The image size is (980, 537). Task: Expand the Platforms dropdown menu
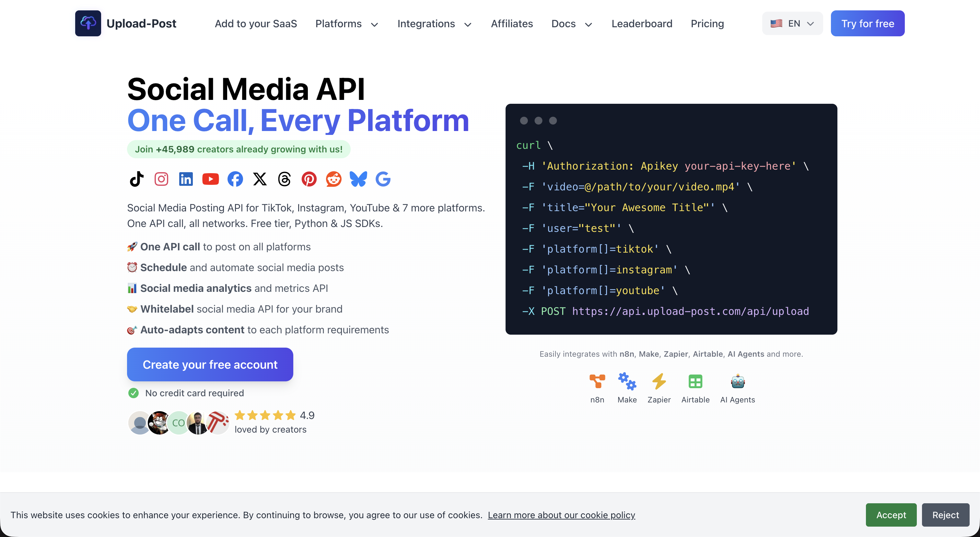point(346,24)
